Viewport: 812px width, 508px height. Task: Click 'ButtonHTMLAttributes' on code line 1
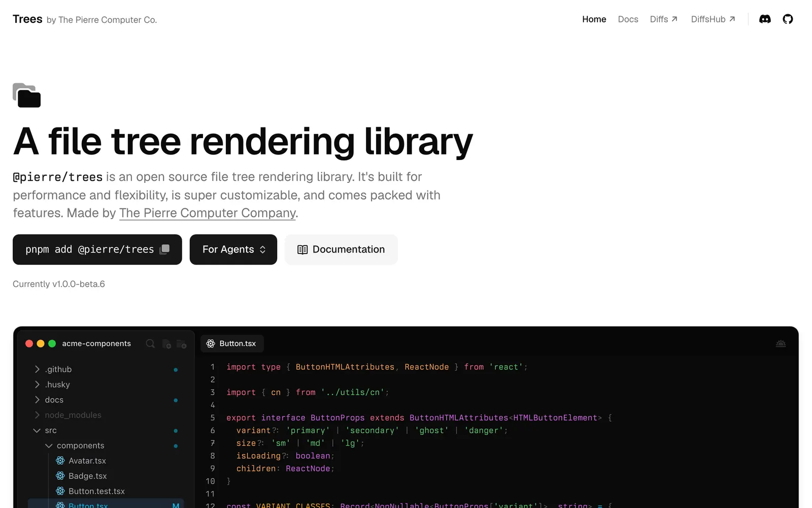(345, 367)
